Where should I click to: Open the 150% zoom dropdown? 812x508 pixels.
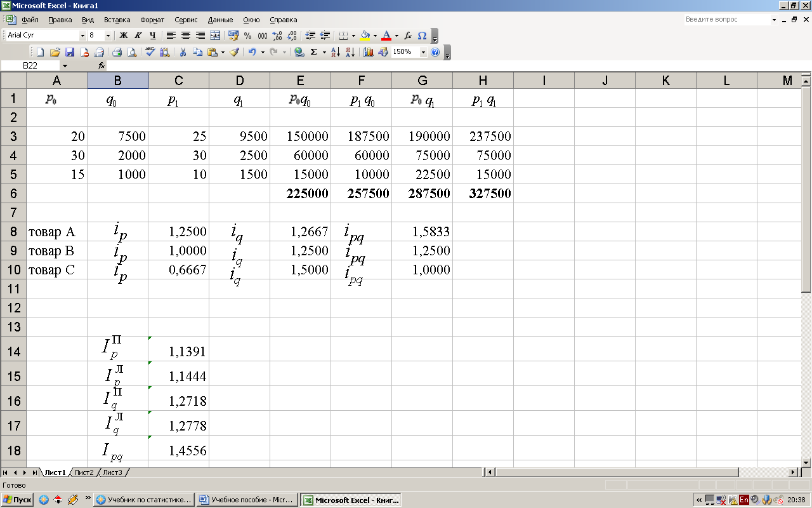pos(423,52)
